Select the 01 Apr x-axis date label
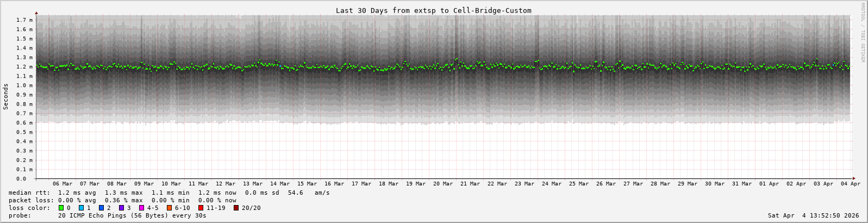Image resolution: width=868 pixels, height=223 pixels. pyautogui.click(x=769, y=184)
